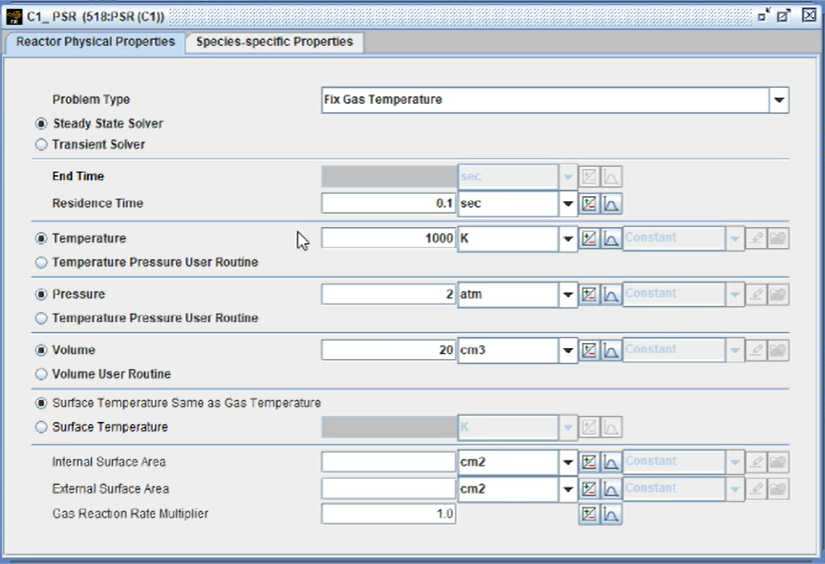Open parameter study icon for Pressure

coord(589,294)
